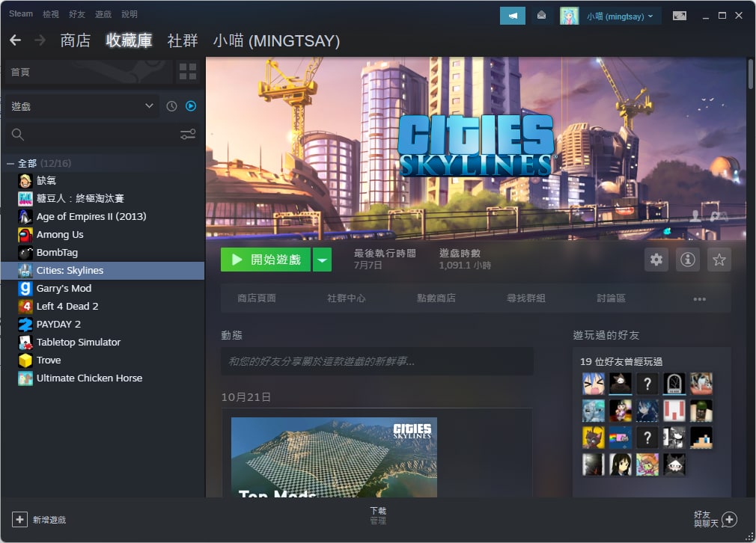Open the library grid view icon
The image size is (756, 543).
(x=188, y=72)
